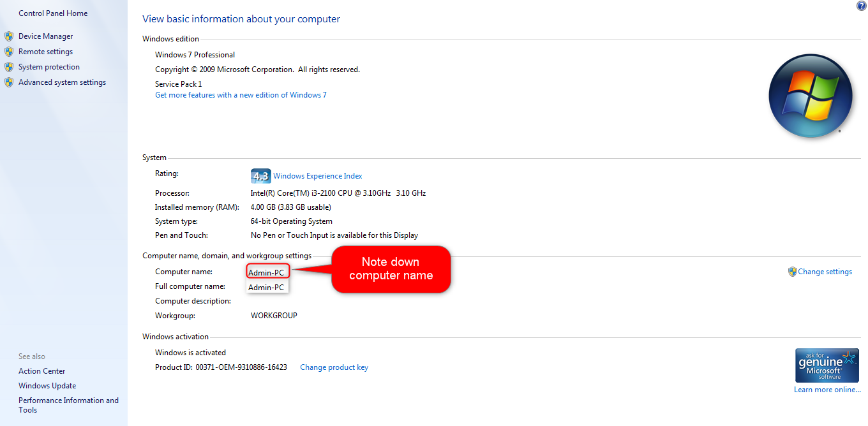
Task: Click the 4.3 rating score badge
Action: pyautogui.click(x=261, y=176)
